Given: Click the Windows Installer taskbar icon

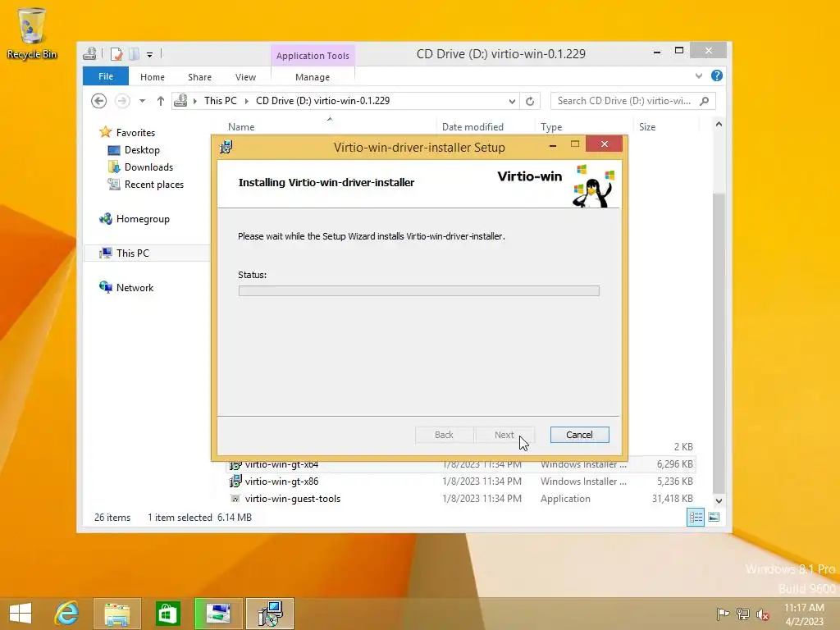Looking at the screenshot, I should (x=270, y=614).
